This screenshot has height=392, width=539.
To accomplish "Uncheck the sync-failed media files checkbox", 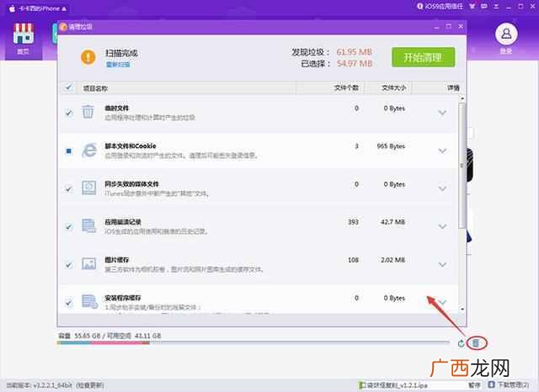I will [69, 188].
